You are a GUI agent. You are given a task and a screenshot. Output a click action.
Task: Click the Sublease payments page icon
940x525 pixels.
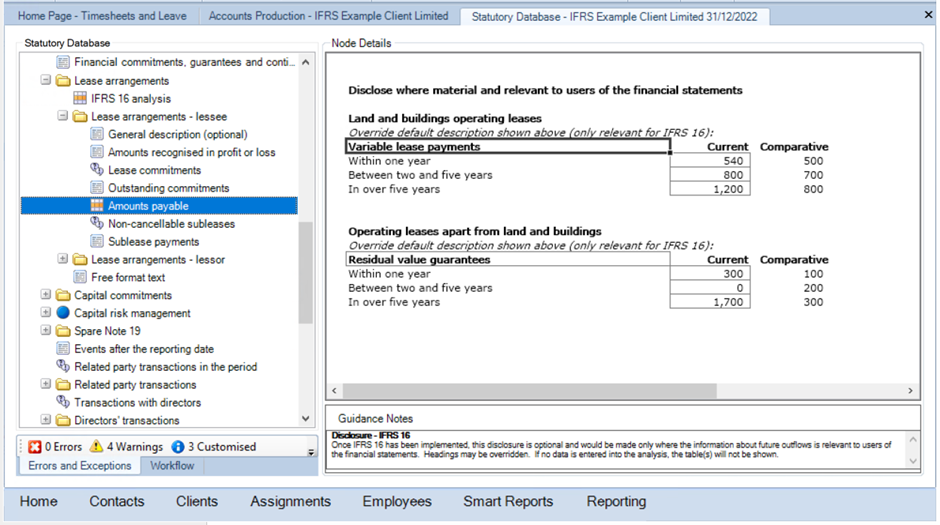pyautogui.click(x=97, y=241)
